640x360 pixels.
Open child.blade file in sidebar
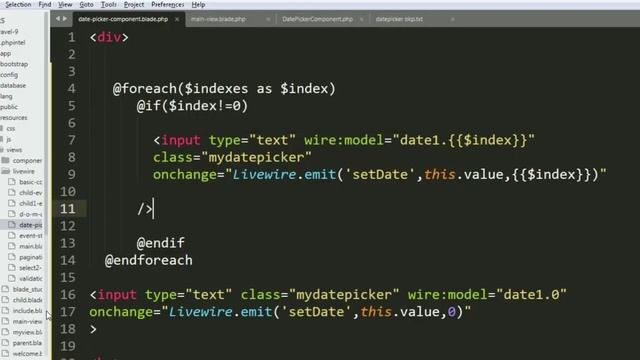(x=27, y=300)
